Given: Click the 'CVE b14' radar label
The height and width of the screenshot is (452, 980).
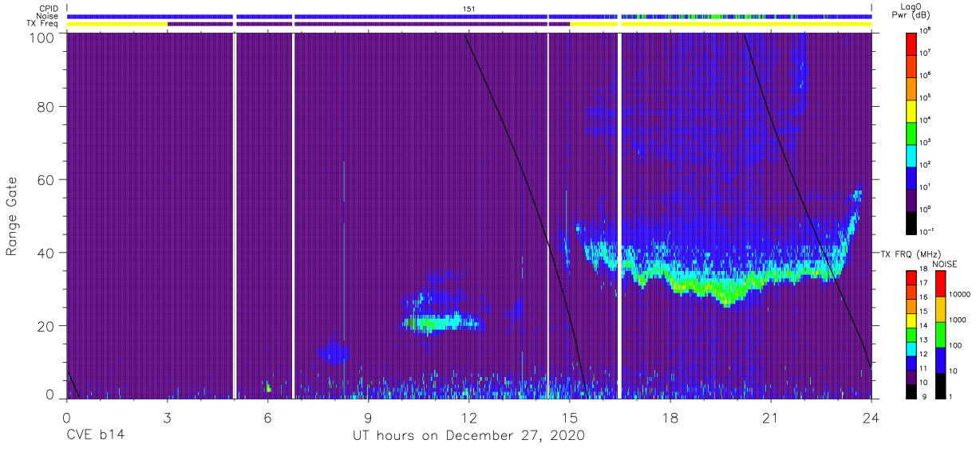Looking at the screenshot, I should [x=95, y=435].
